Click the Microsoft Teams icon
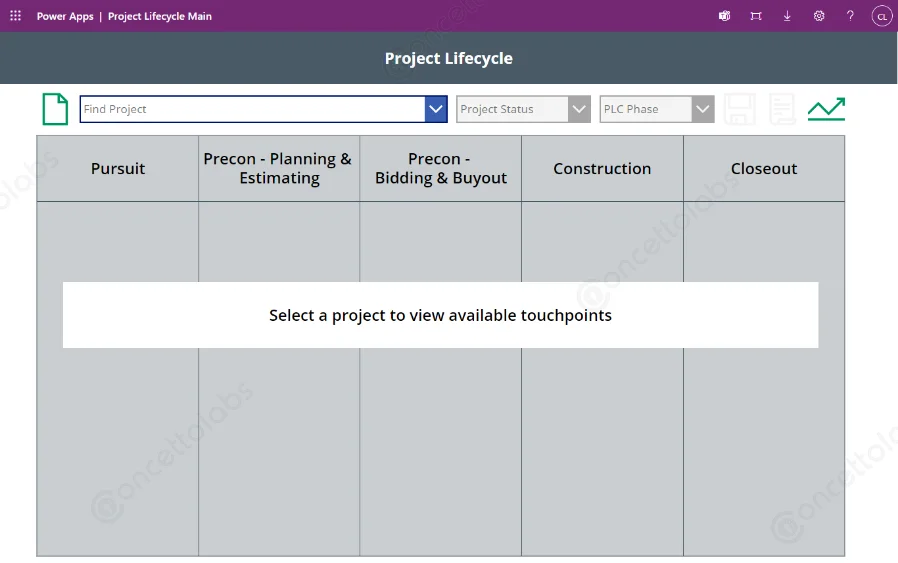This screenshot has height=563, width=898. [724, 16]
